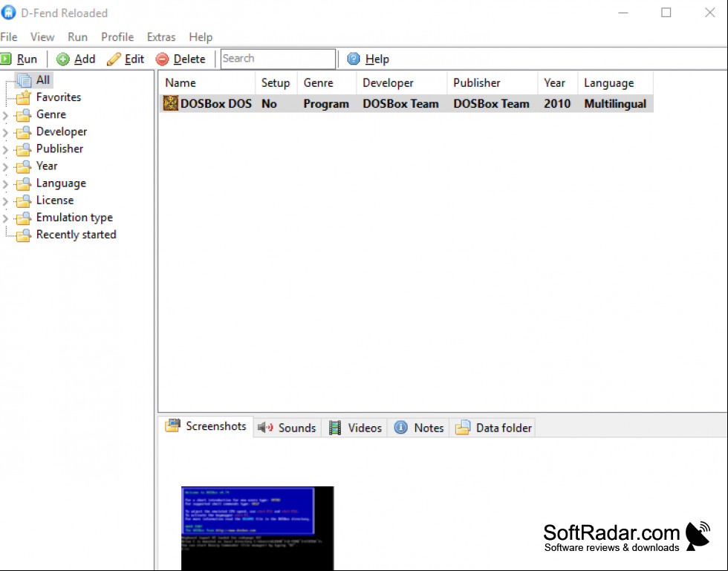This screenshot has height=571, width=728.
Task: Open the Run menu
Action: pyautogui.click(x=77, y=36)
